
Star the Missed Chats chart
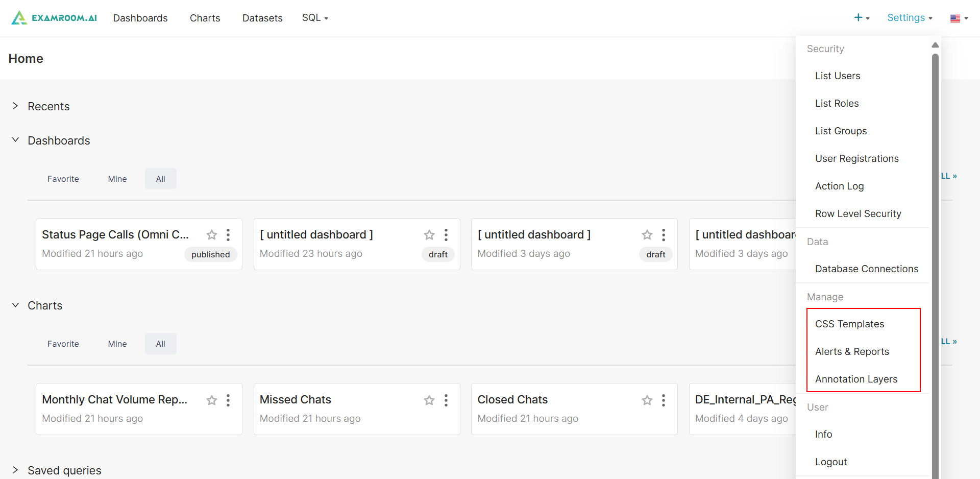pyautogui.click(x=429, y=400)
